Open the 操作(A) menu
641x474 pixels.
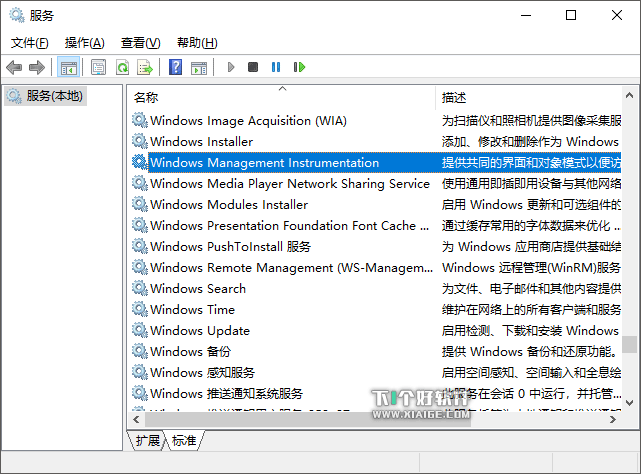[85, 43]
